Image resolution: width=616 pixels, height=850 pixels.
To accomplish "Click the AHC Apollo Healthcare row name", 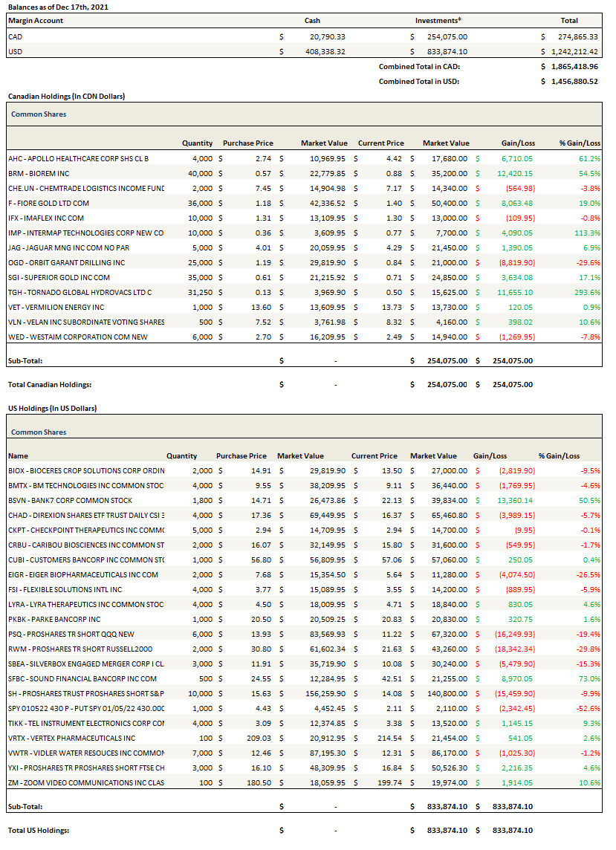I will (x=78, y=158).
